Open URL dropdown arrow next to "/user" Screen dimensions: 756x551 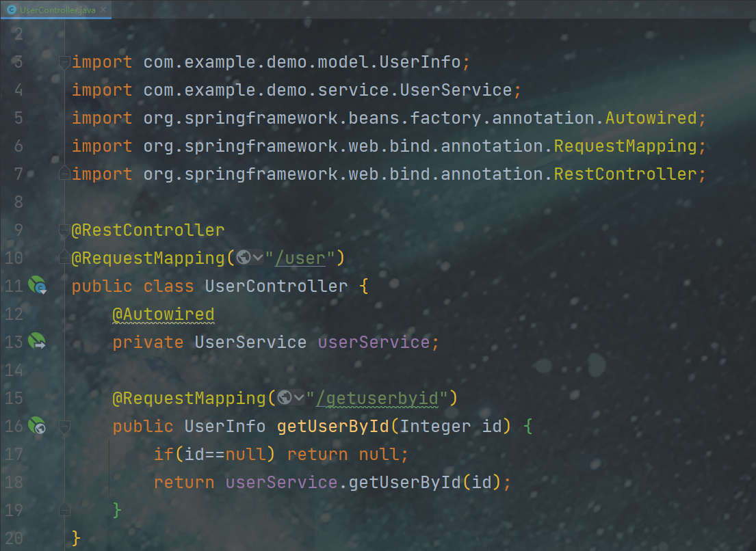click(257, 258)
